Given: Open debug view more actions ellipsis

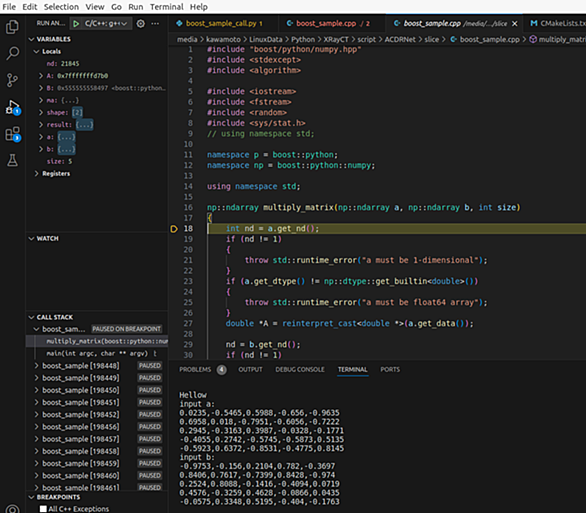Looking at the screenshot, I should (155, 24).
